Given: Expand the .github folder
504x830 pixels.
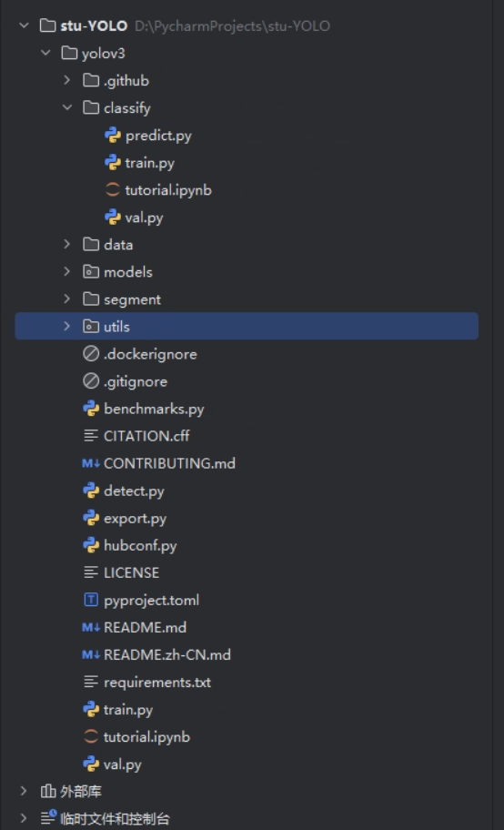Looking at the screenshot, I should [x=67, y=80].
